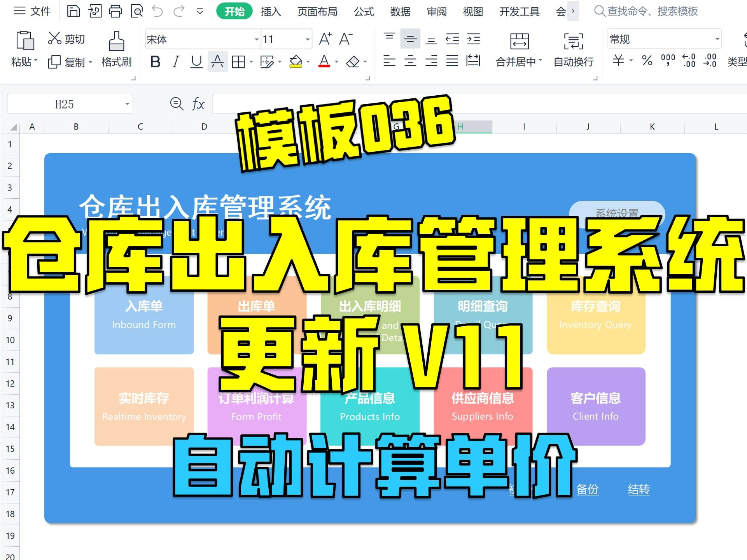Click the Borders grid icon
The image size is (747, 560).
click(x=238, y=61)
